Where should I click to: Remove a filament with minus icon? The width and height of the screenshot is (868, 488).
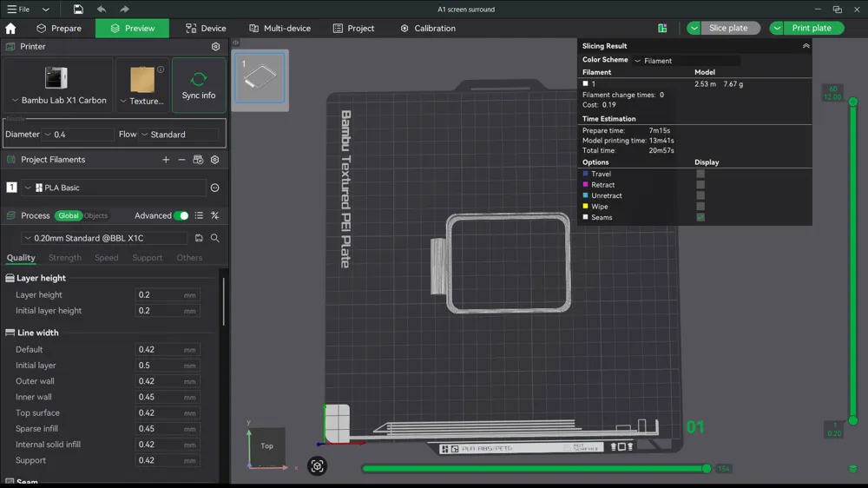click(x=181, y=160)
